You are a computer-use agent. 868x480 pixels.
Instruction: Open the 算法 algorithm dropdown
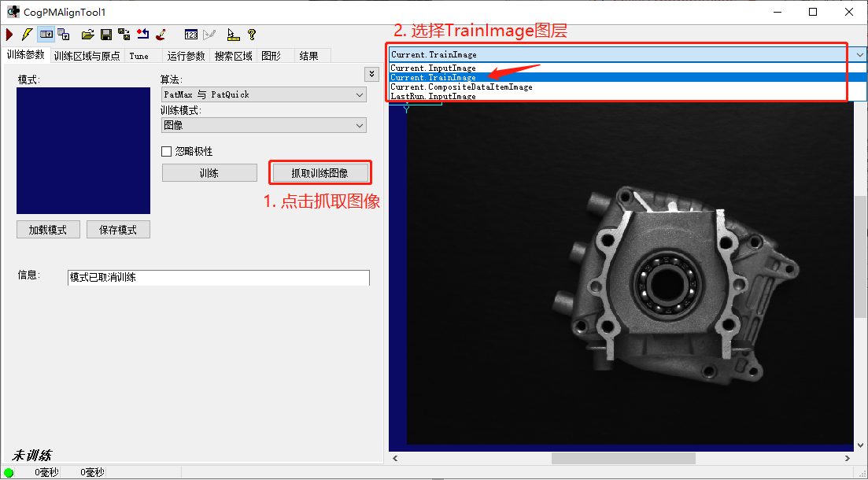click(264, 94)
